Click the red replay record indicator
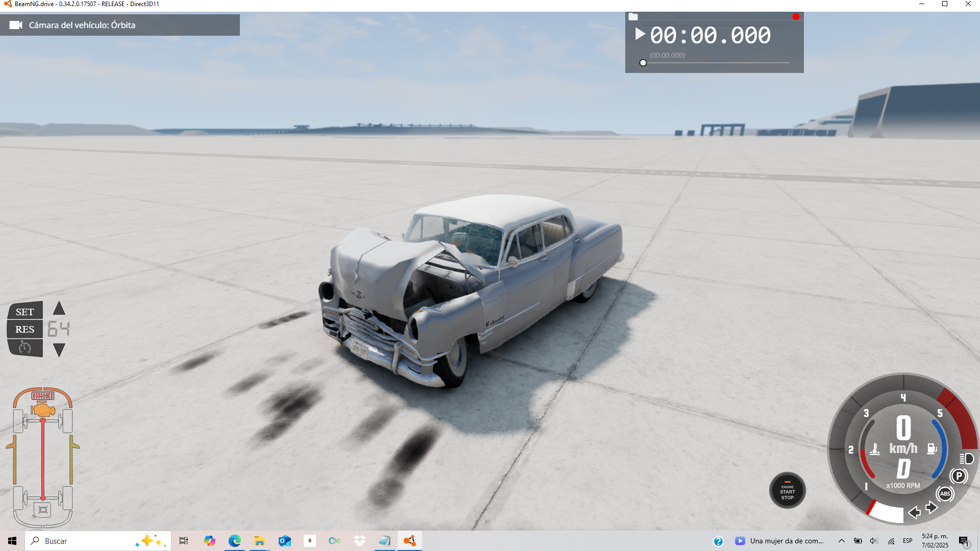 [796, 17]
